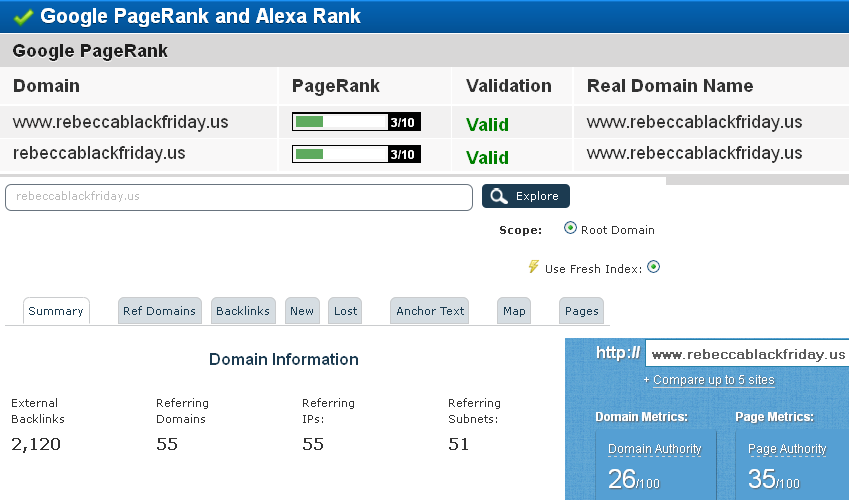Image resolution: width=849 pixels, height=500 pixels.
Task: Click www.rebeccablackfriday.us in Domain column
Action: click(x=121, y=122)
